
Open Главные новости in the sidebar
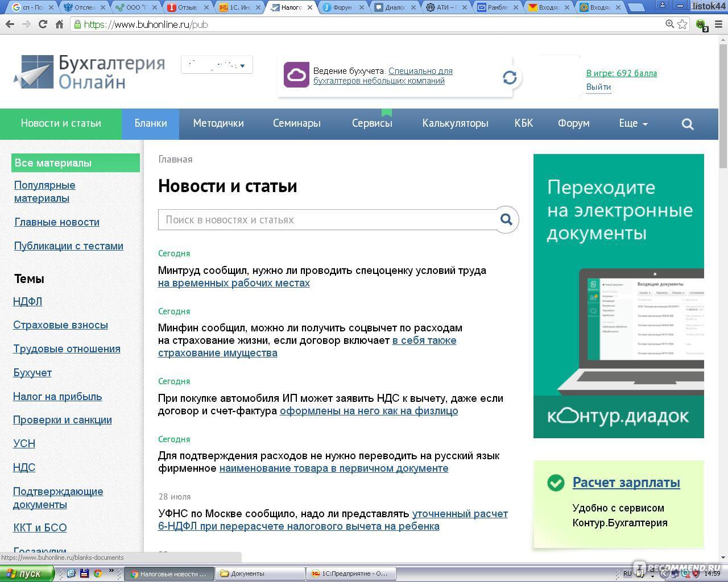point(57,222)
